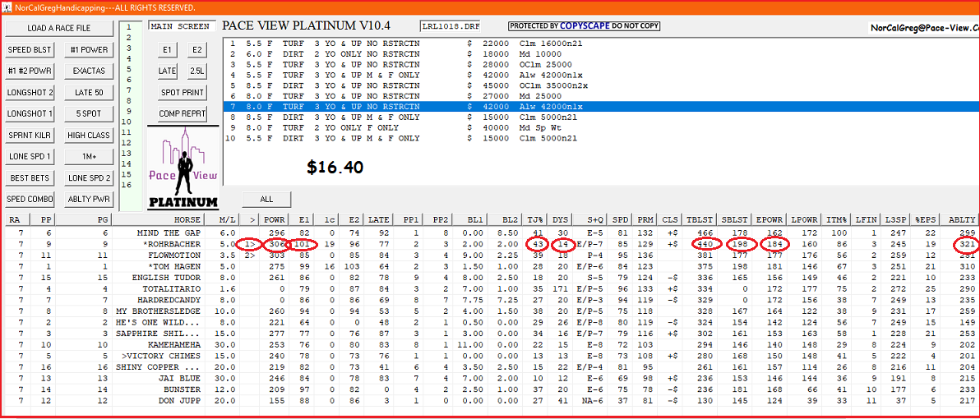Click the ALL button
The height and width of the screenshot is (419, 980).
pyautogui.click(x=267, y=199)
